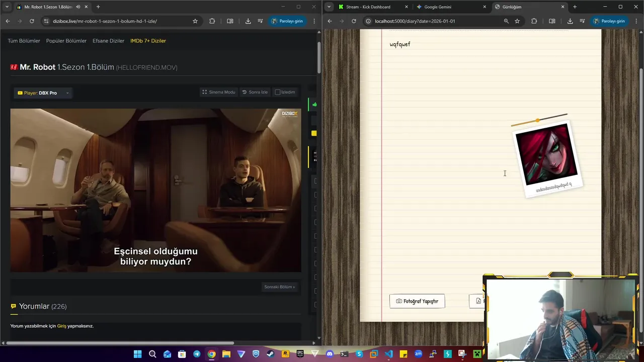Open zoom magnifier icon in diary address bar
644x362 pixels.
click(506, 21)
